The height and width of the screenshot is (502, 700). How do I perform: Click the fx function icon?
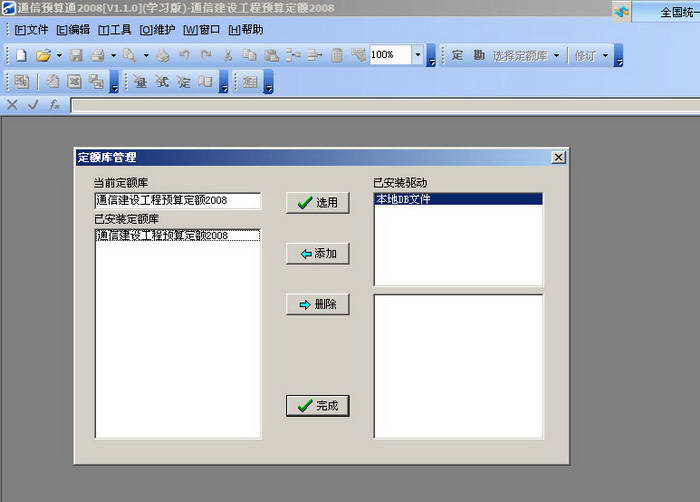click(54, 105)
